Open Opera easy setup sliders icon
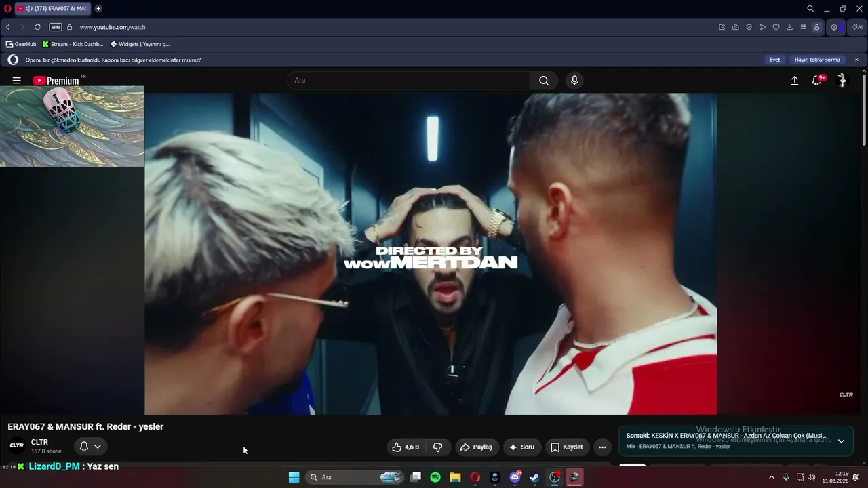868x488 pixels. [x=804, y=27]
